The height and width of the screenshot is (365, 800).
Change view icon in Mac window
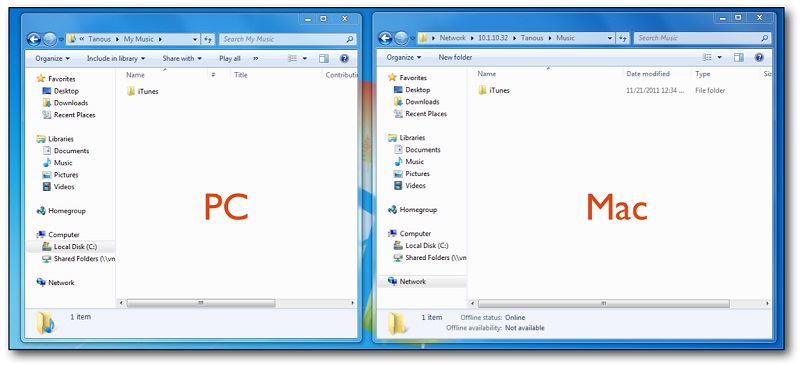707,58
